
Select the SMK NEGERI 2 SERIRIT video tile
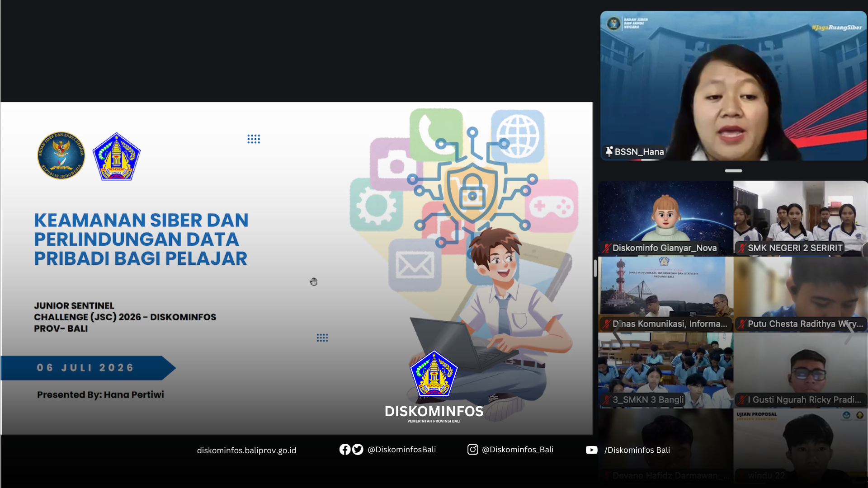[x=801, y=219]
